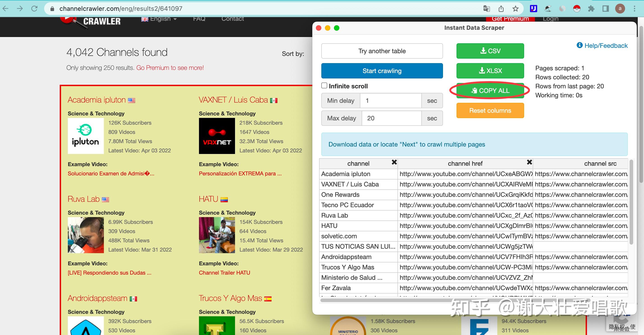
Task: Toggle the browser side panel icon
Action: (605, 9)
